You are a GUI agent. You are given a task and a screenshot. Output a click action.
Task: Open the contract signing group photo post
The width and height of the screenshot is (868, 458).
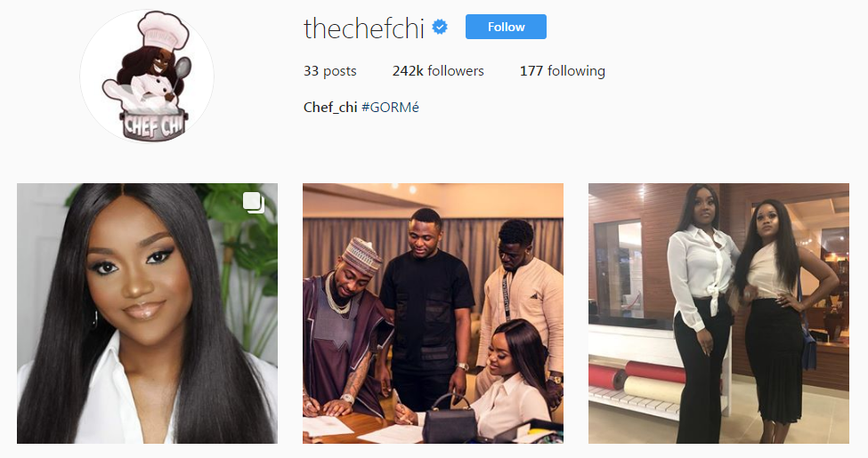[433, 314]
